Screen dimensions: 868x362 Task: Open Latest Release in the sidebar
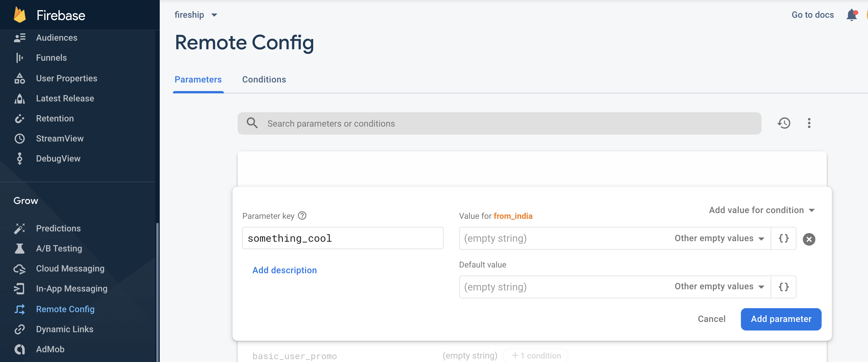65,99
